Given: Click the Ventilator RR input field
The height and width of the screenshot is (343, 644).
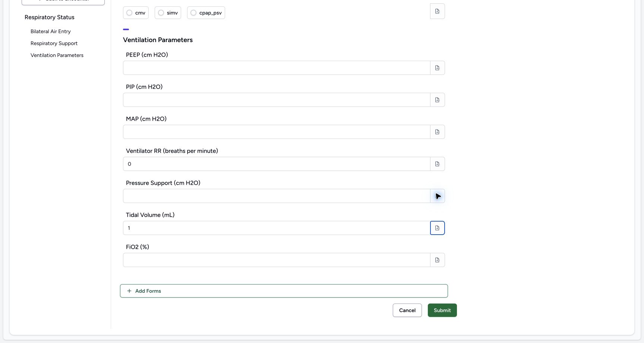Looking at the screenshot, I should coord(277,164).
